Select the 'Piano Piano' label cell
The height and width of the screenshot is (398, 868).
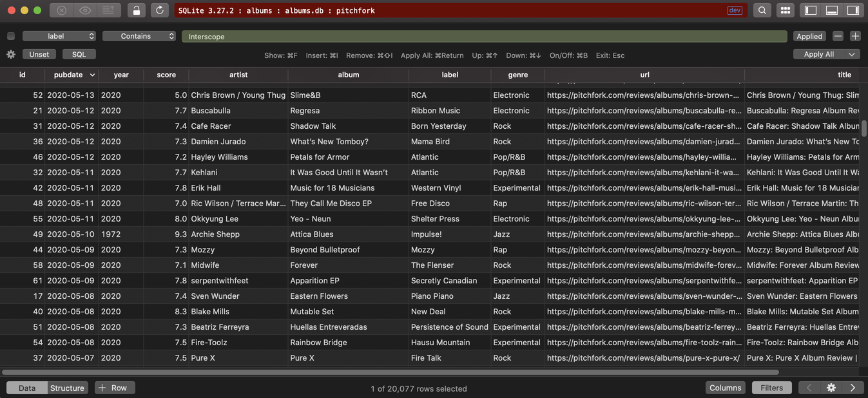pyautogui.click(x=450, y=296)
